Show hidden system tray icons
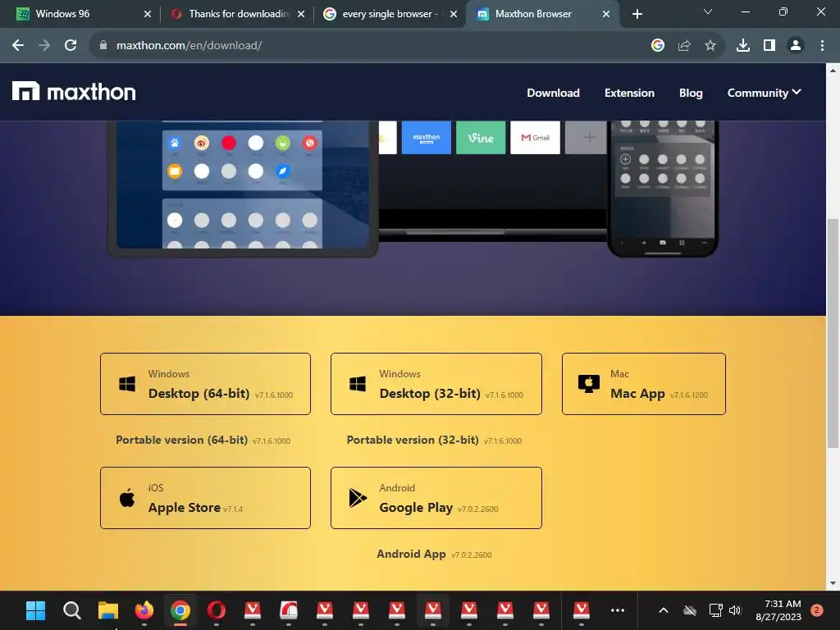The width and height of the screenshot is (840, 630). (663, 610)
